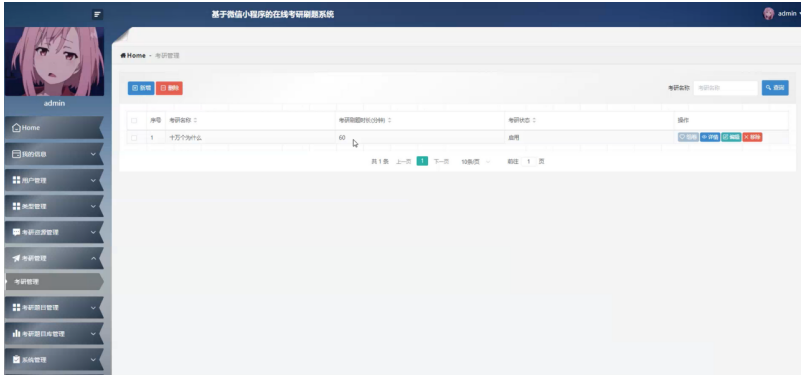Image resolution: width=808 pixels, height=375 pixels.
Task: Go to 上一页 in pagination
Action: coord(403,162)
